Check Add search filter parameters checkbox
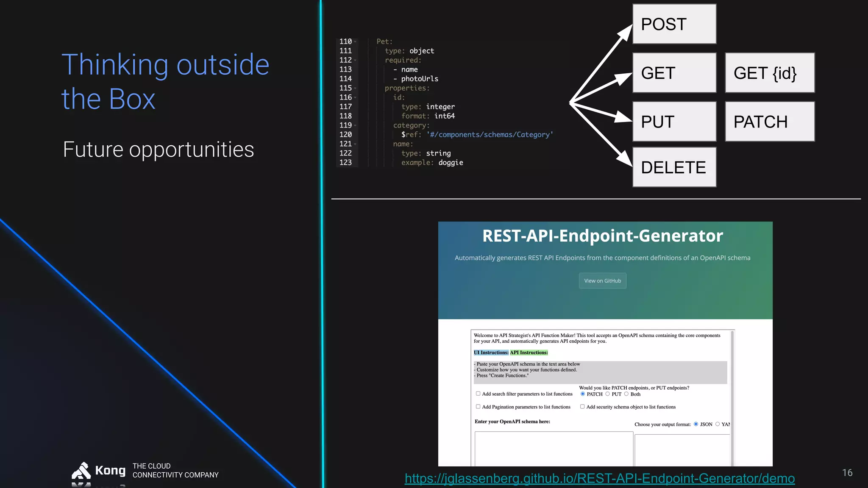Viewport: 868px width, 488px height. click(478, 394)
